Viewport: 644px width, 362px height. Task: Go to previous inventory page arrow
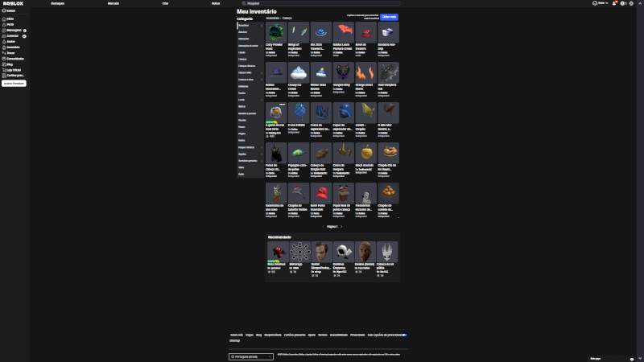[x=324, y=227]
